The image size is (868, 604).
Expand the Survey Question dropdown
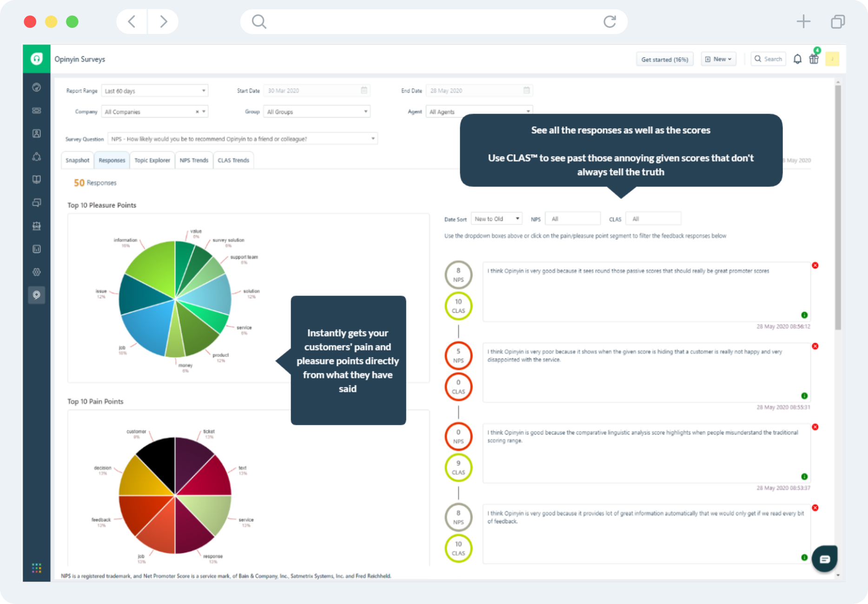point(243,138)
